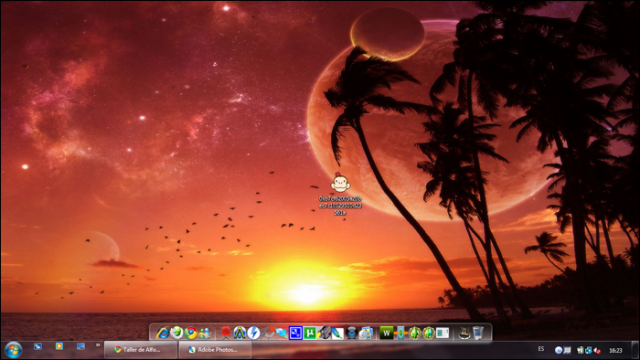The image size is (640, 360).
Task: Open the ES language bar indicator
Action: click(x=541, y=349)
